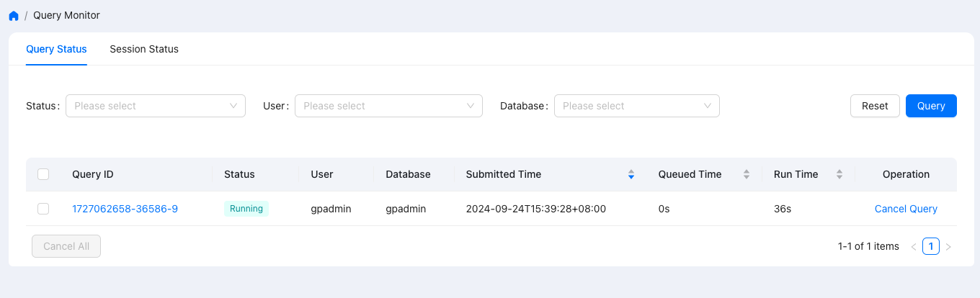Toggle the select-all header checkbox
Screen dimensions: 980x298
[43, 174]
